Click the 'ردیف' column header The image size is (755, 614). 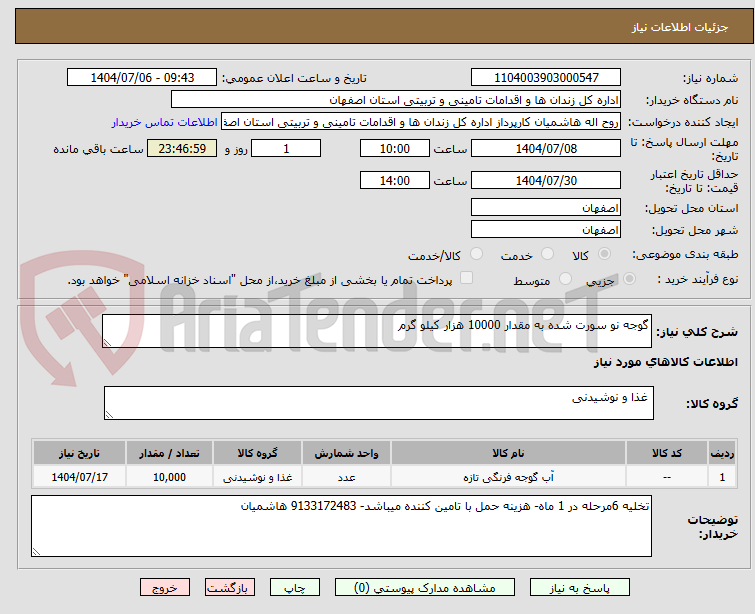click(x=722, y=453)
